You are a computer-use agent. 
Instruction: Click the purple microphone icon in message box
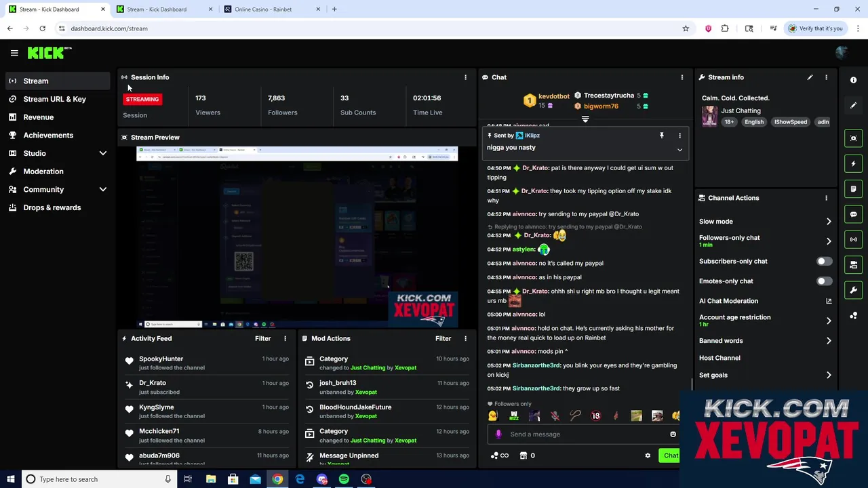click(x=498, y=434)
